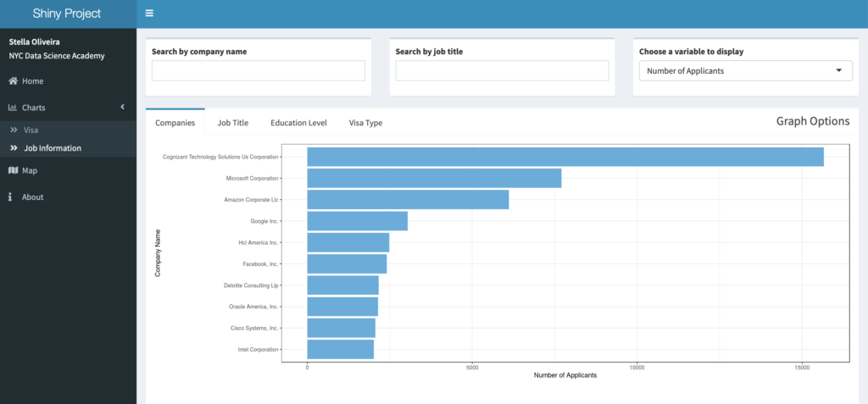
Task: Open the About sidebar menu item
Action: point(68,197)
